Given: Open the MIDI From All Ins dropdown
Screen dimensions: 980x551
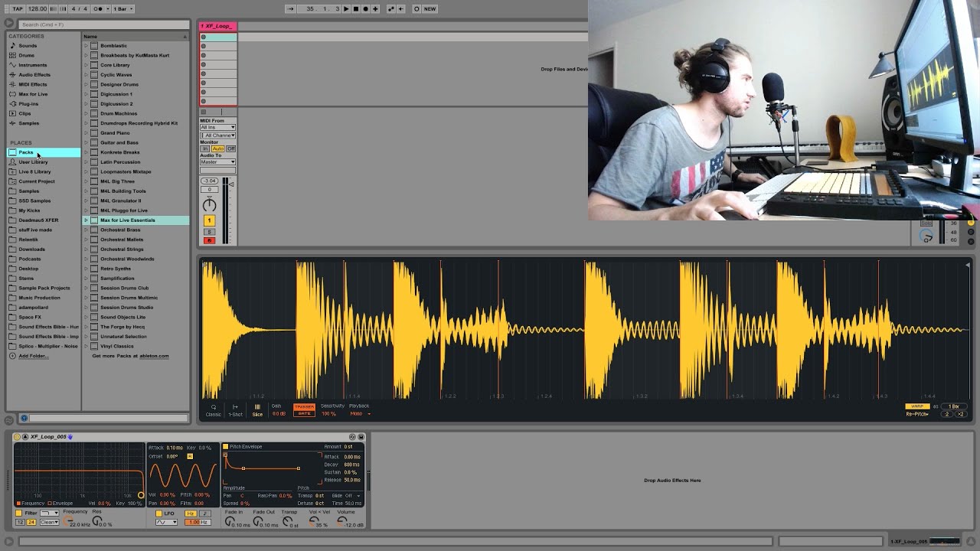Looking at the screenshot, I should click(217, 127).
